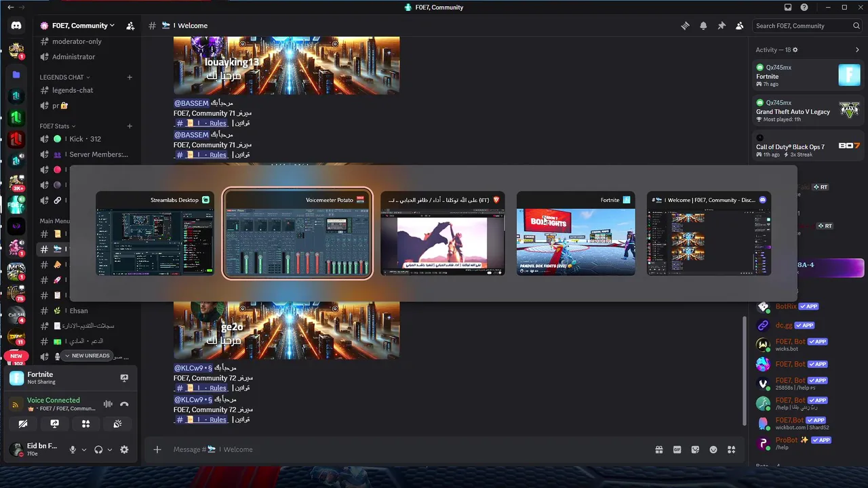Open attachment plus button in message bar
Viewport: 868px width, 488px height.
157,449
